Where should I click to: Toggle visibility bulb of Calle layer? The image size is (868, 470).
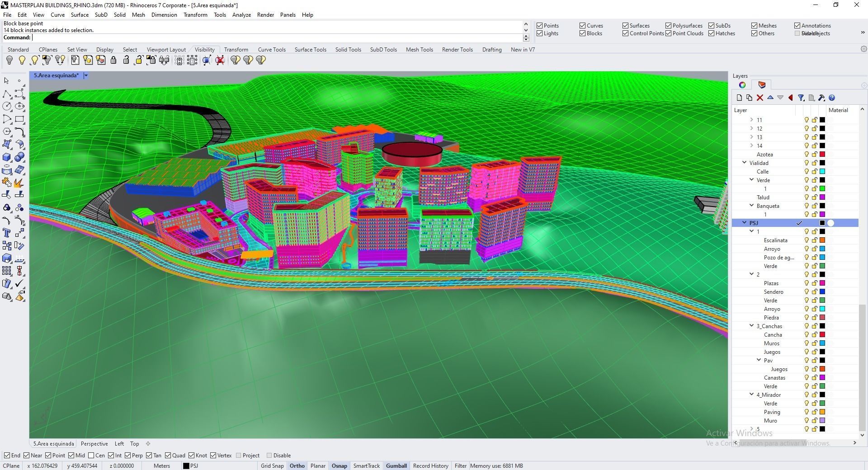click(x=806, y=172)
